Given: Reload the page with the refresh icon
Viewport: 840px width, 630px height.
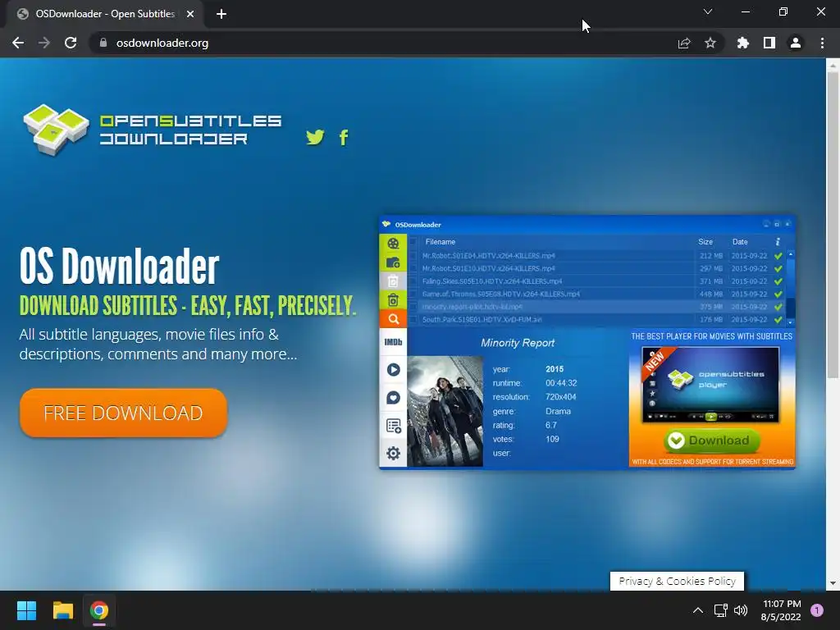Looking at the screenshot, I should click(x=71, y=43).
